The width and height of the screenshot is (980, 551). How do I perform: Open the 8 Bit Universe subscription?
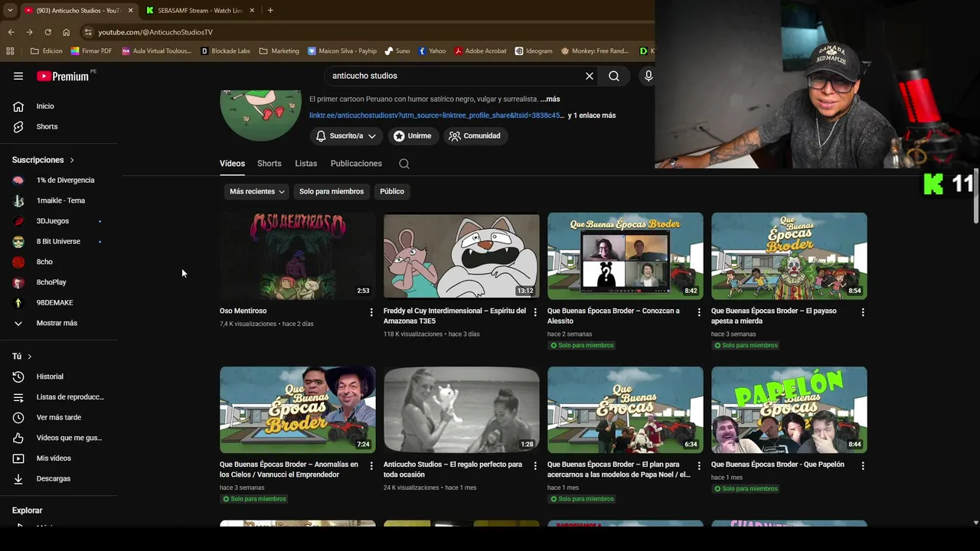[x=60, y=242]
